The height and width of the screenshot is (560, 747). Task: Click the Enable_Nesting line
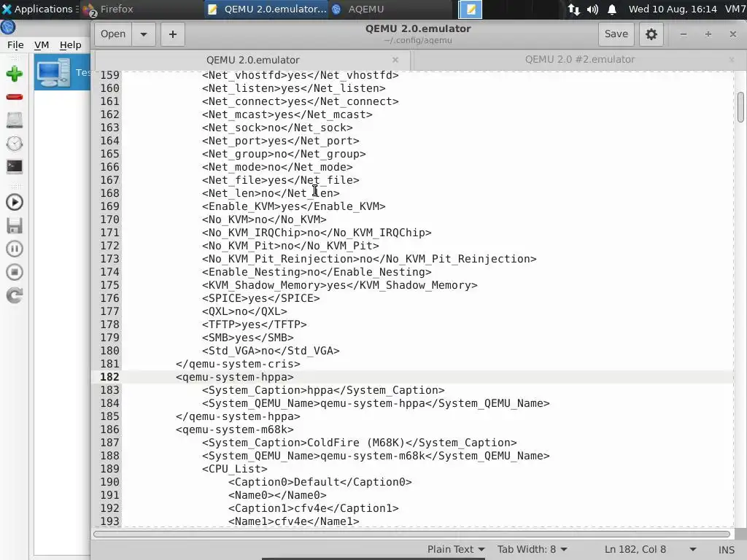(x=317, y=272)
